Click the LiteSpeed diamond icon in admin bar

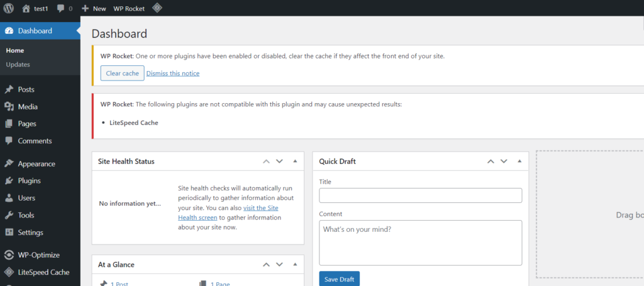157,8
